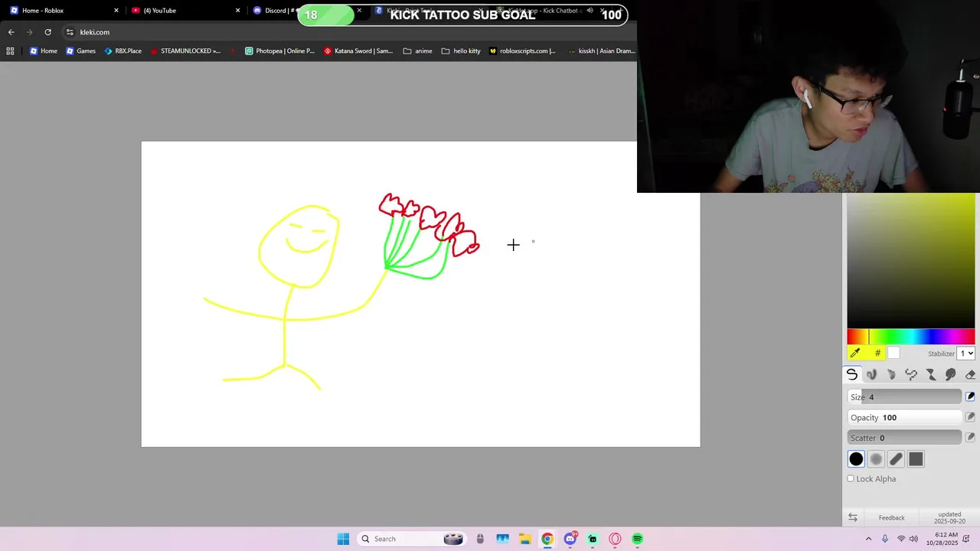Expand the anime bookmarks folder
This screenshot has width=980, height=551.
coord(417,51)
